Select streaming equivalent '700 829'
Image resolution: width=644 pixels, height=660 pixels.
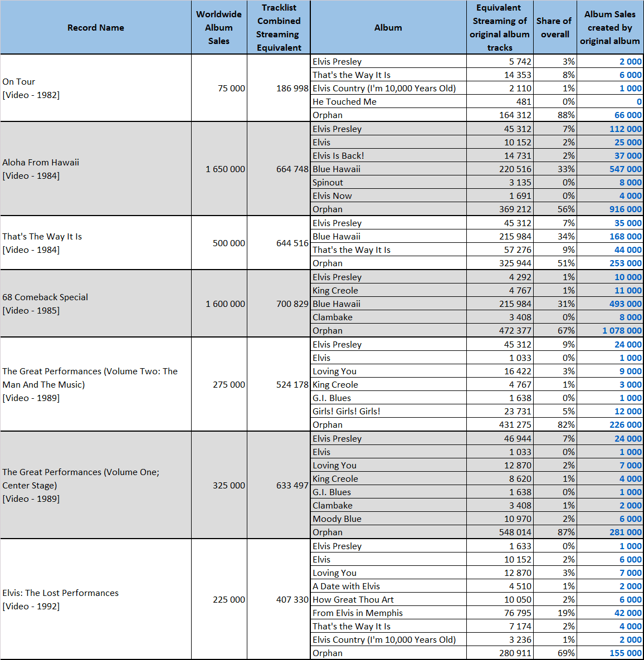292,304
